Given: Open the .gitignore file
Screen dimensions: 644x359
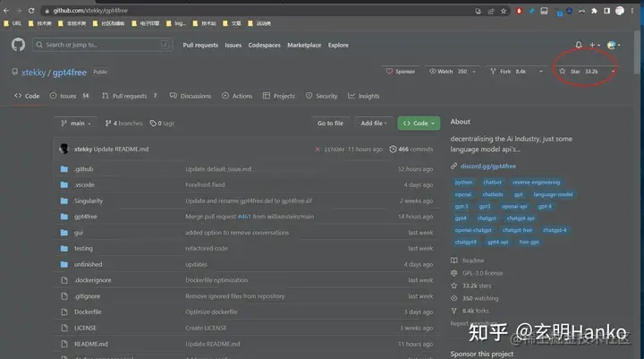Looking at the screenshot, I should 87,296.
